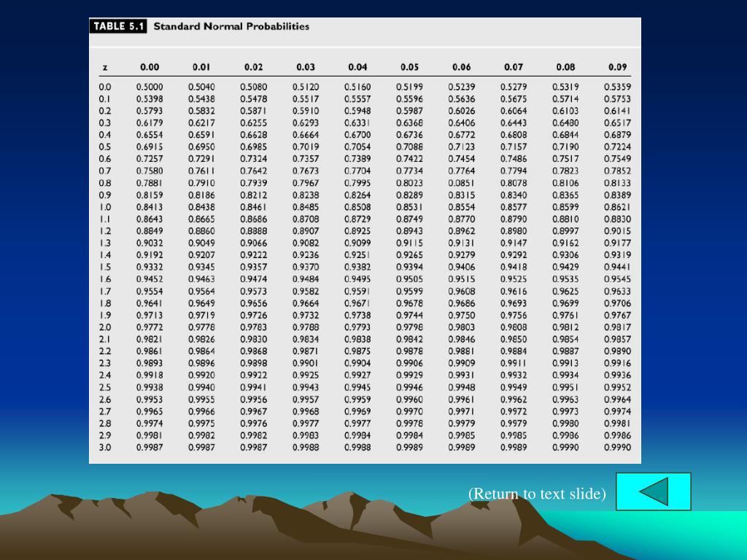Click the value 0.8389 in row 0.9

click(617, 195)
